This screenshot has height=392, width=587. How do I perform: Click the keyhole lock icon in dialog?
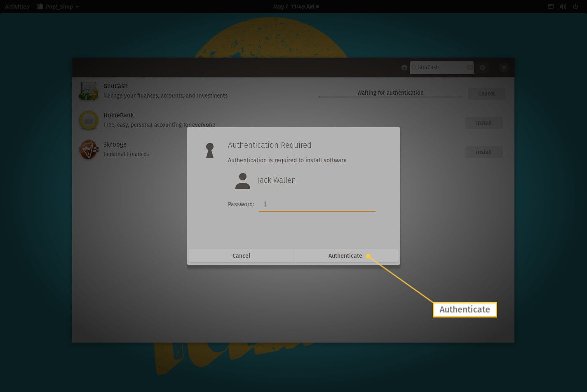[x=210, y=150]
